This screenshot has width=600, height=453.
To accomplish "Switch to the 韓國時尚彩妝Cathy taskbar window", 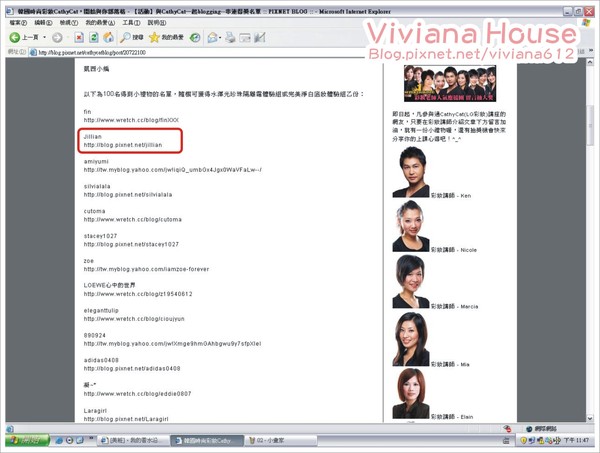I will (x=207, y=441).
